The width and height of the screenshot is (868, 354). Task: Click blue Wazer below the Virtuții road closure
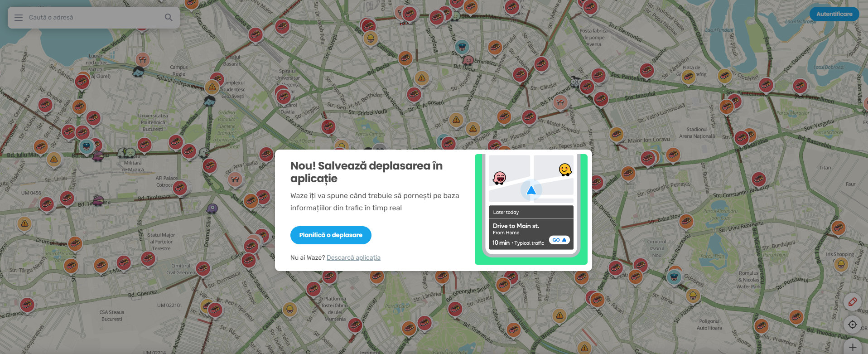point(138,71)
